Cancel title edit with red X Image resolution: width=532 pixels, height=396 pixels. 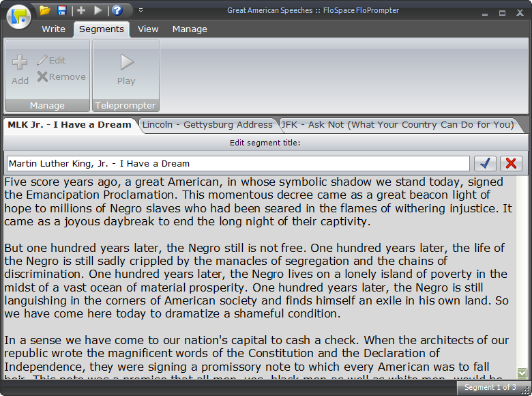click(512, 164)
